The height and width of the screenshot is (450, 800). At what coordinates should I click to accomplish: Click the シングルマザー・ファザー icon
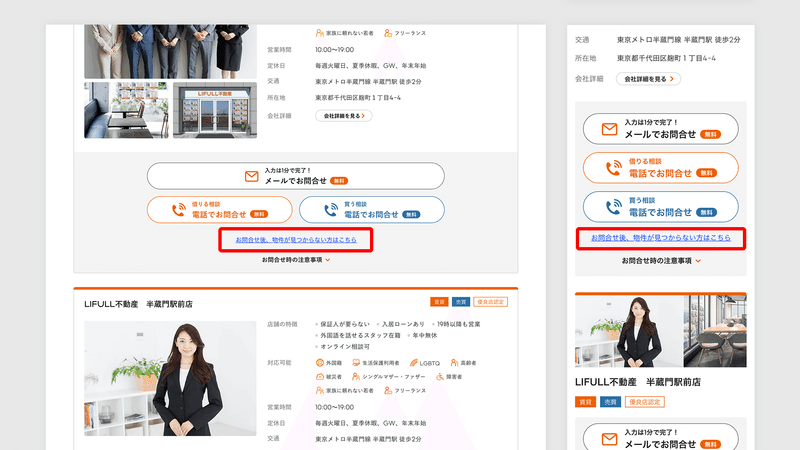click(x=356, y=377)
